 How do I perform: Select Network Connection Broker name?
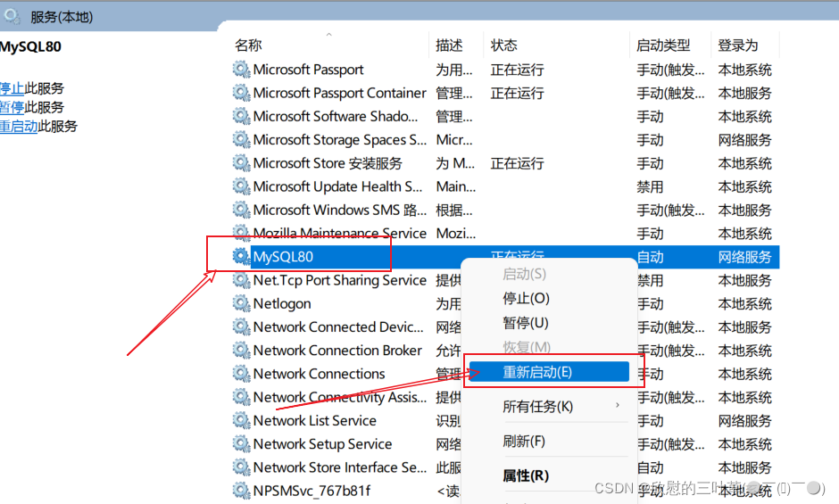tap(337, 351)
